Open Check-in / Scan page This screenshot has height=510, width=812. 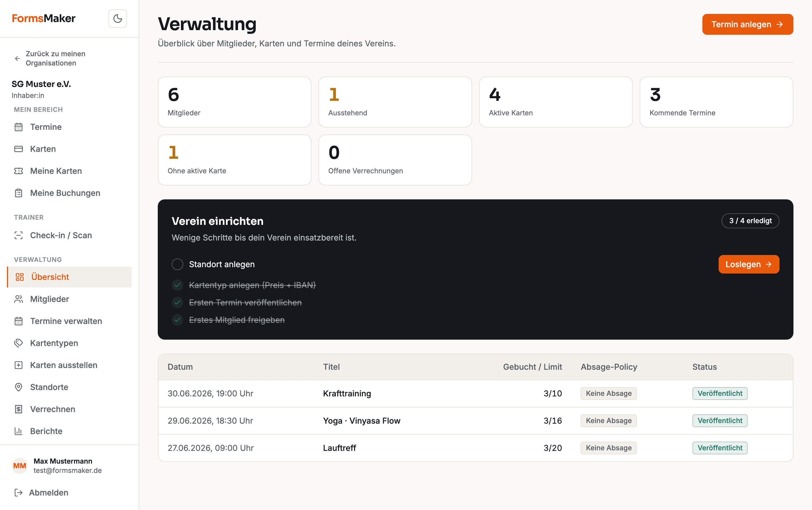point(69,235)
